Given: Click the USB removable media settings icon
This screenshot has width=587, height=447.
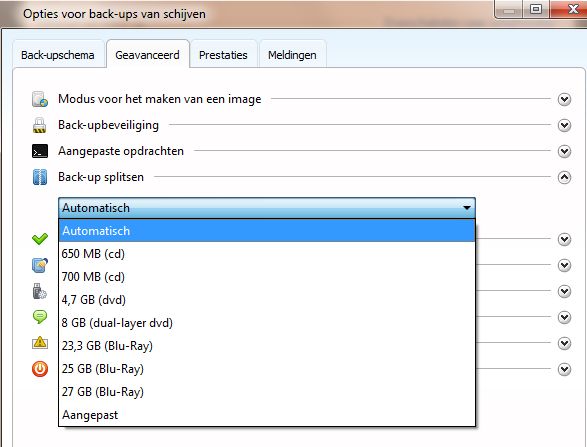Looking at the screenshot, I should (x=39, y=291).
